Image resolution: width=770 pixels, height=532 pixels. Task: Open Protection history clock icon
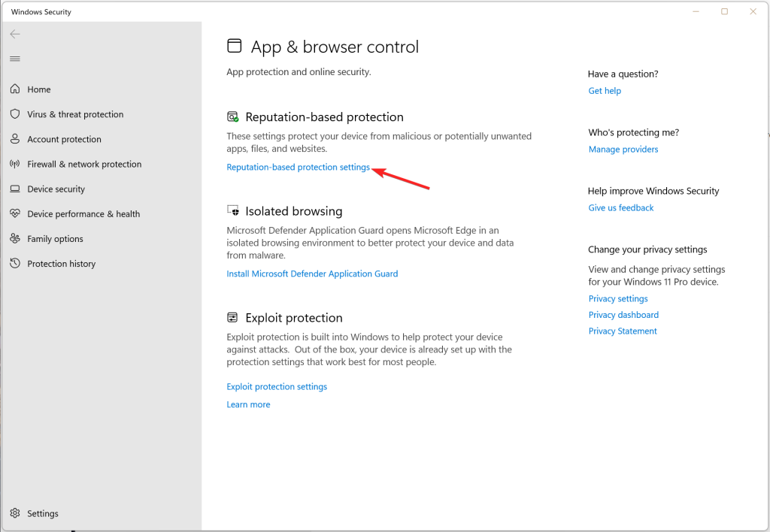(15, 263)
